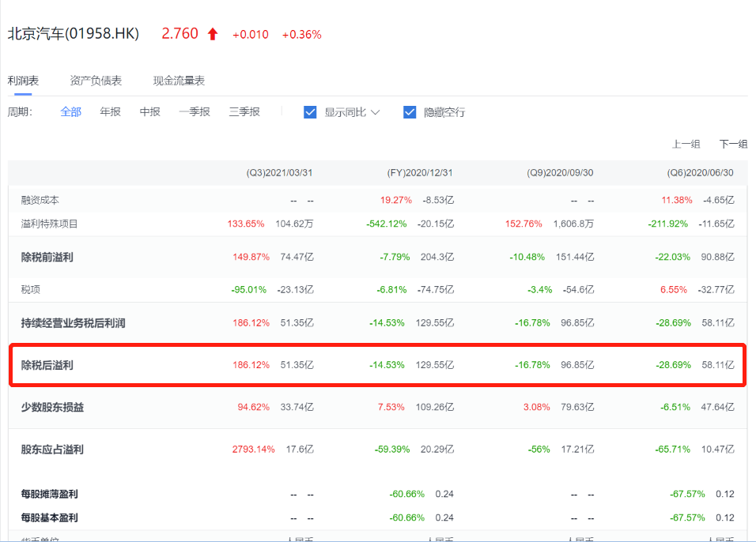Click the 2793.14% growth value

[254, 449]
